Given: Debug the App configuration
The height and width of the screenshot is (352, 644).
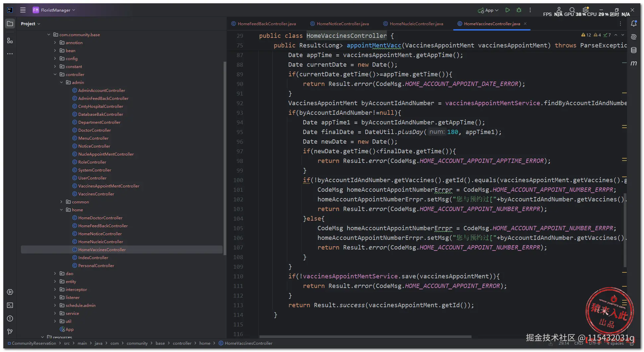Looking at the screenshot, I should 519,10.
